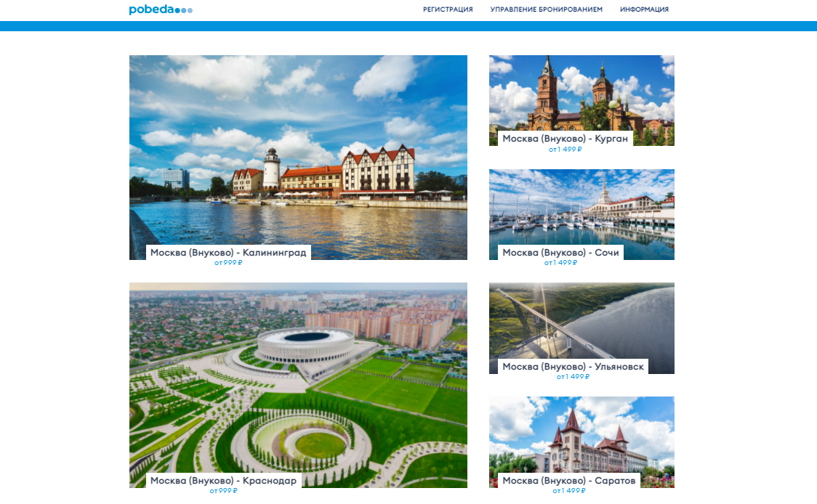
Task: Open the РЕГИСТРАЦИЯ menu item
Action: point(448,9)
